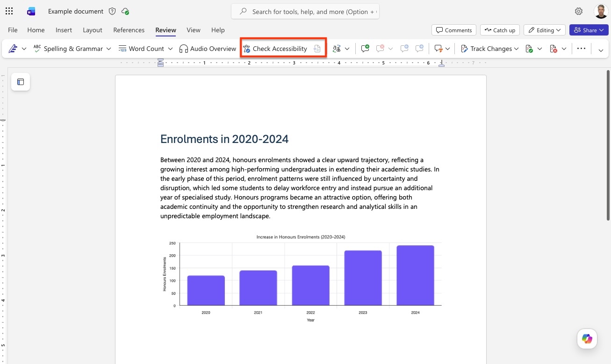The height and width of the screenshot is (364, 611).
Task: Open the Comments pane button
Action: tap(454, 30)
